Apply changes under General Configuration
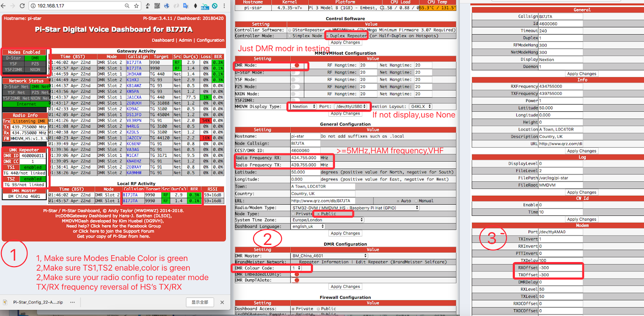 click(x=345, y=233)
